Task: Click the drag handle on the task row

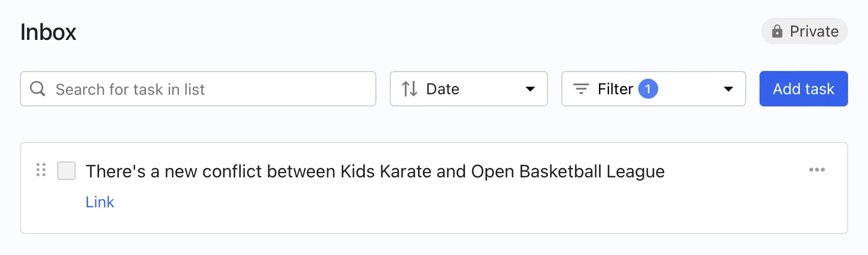Action: click(40, 170)
